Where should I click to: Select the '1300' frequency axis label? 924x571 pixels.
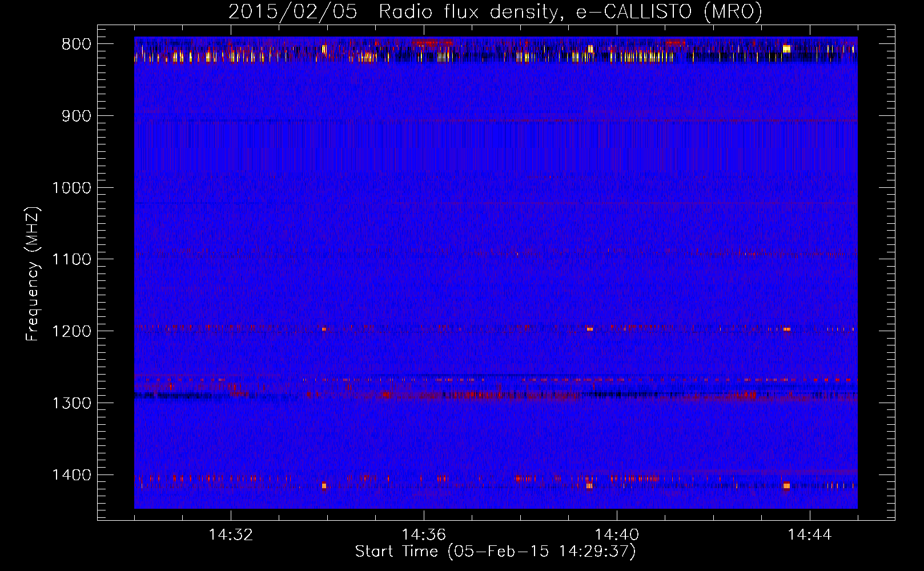(71, 403)
